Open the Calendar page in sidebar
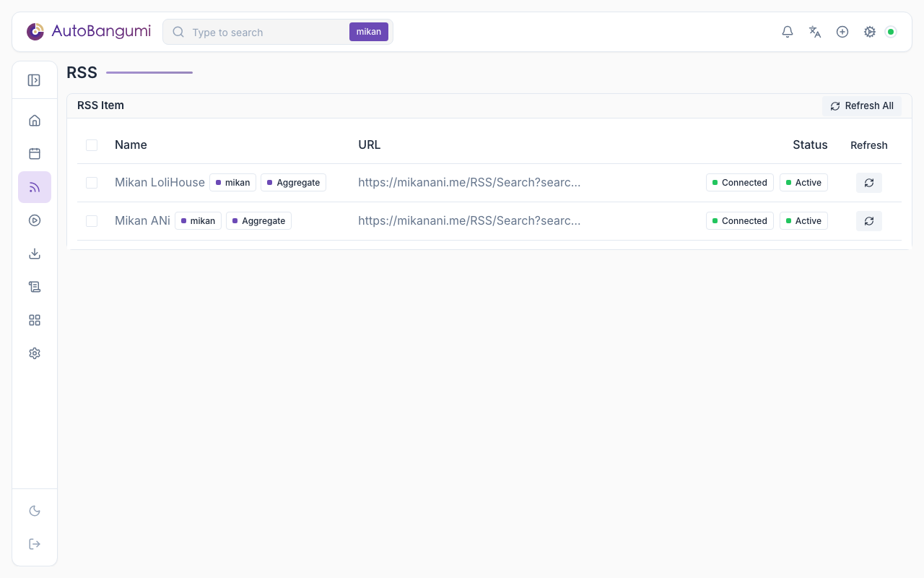The image size is (924, 578). coord(35,154)
